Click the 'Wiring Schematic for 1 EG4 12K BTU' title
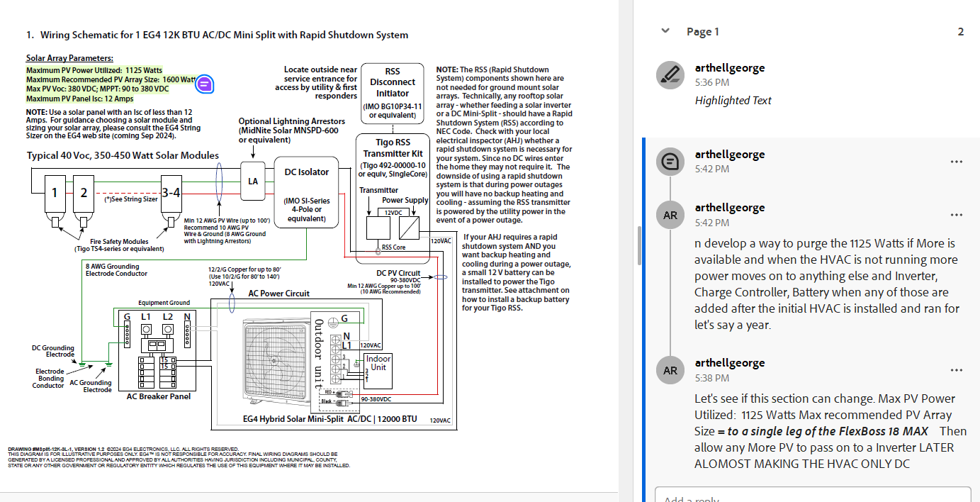The image size is (980, 502). [217, 35]
